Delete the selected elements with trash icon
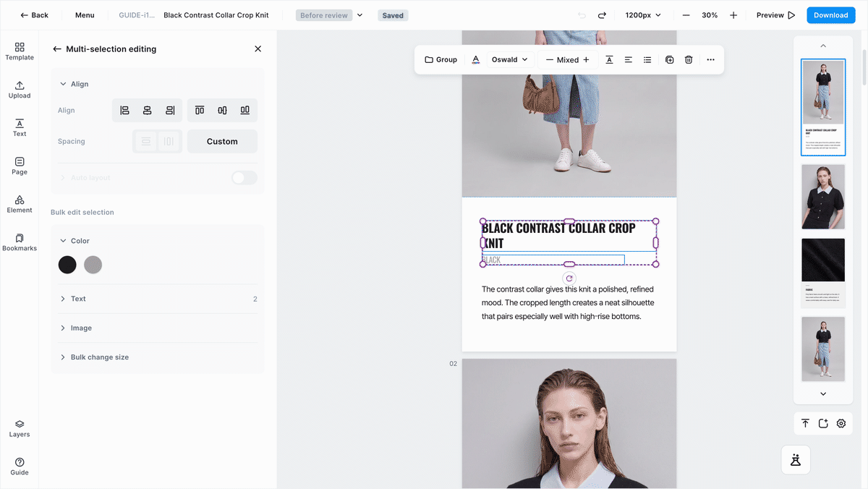The image size is (868, 489). (x=689, y=60)
